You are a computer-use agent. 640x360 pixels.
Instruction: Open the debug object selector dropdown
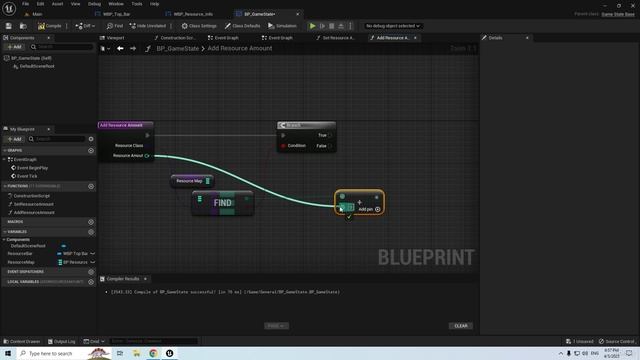(x=393, y=26)
